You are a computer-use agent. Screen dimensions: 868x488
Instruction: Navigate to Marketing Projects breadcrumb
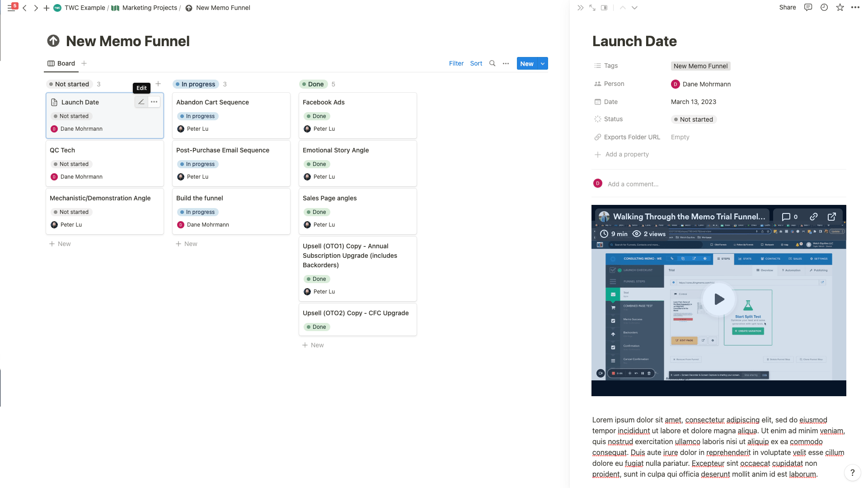(149, 8)
